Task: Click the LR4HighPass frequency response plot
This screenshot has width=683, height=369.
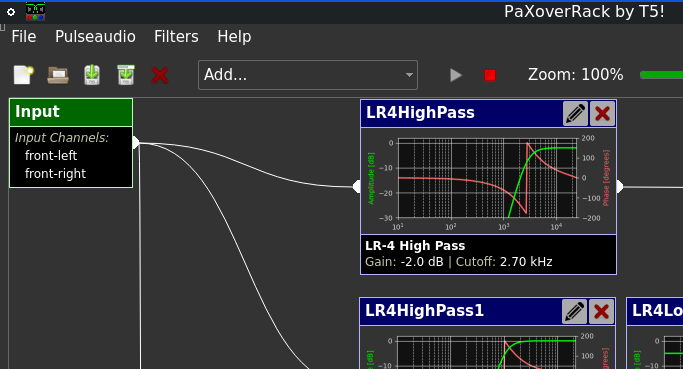Action: (488, 181)
